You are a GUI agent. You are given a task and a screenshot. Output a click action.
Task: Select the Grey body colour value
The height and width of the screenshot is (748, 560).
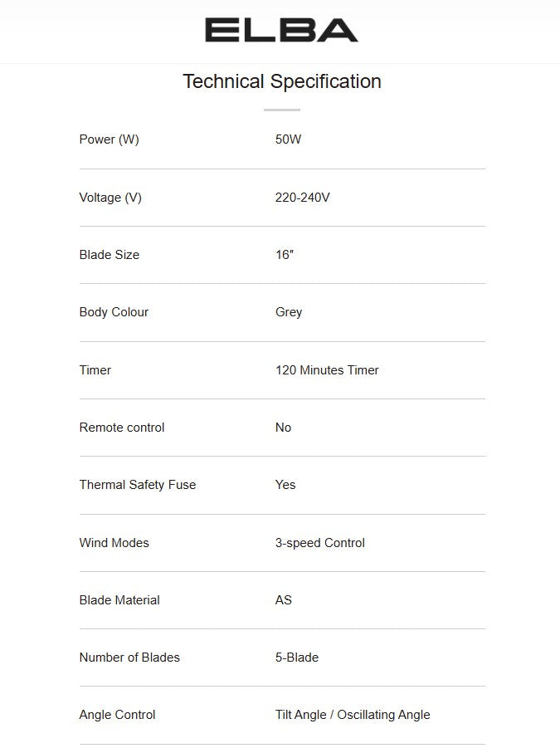[289, 312]
